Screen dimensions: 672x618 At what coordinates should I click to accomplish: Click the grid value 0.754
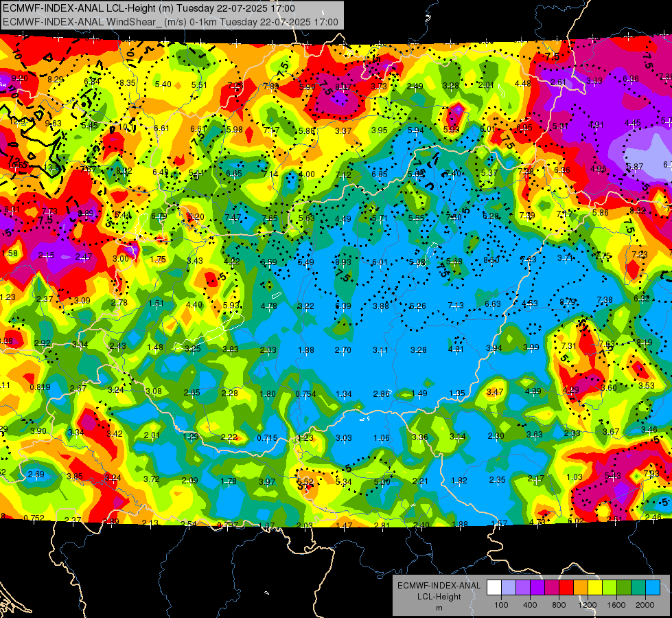click(305, 394)
